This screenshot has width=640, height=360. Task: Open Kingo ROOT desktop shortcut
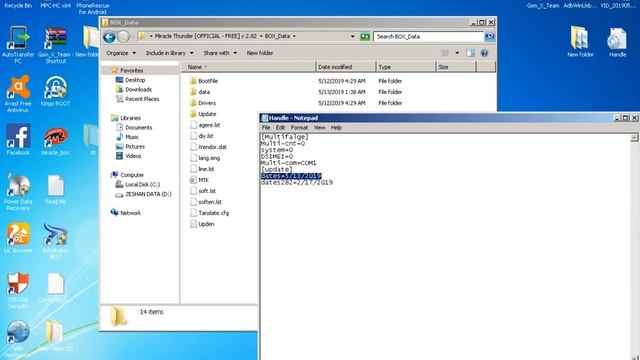point(56,91)
